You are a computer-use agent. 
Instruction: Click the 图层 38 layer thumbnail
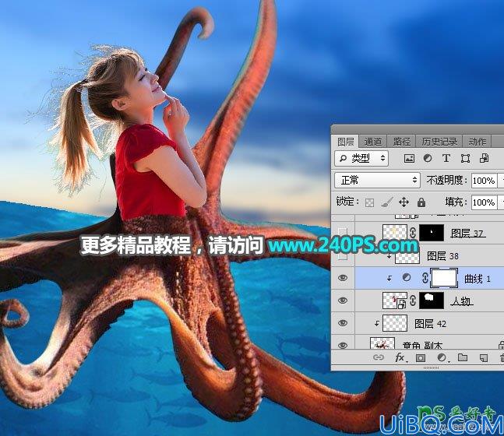407,257
